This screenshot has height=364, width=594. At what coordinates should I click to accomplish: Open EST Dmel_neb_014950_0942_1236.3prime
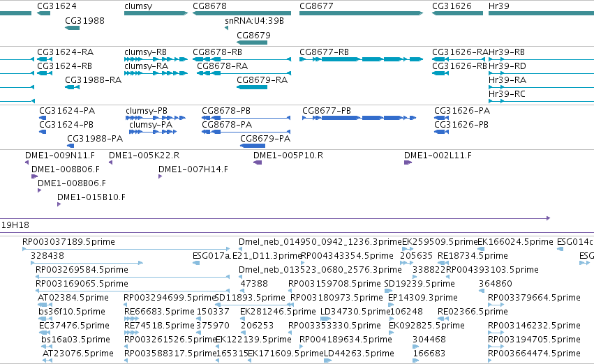click(320, 242)
